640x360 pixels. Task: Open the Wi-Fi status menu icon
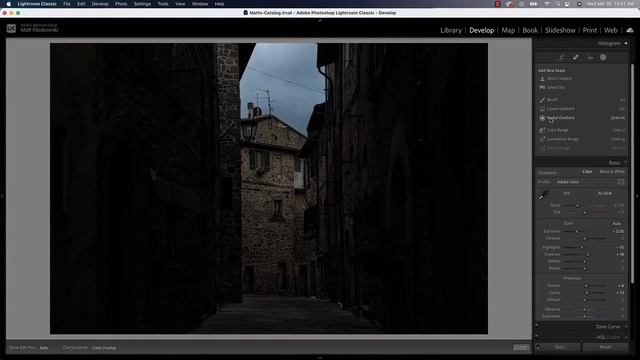[x=547, y=4]
